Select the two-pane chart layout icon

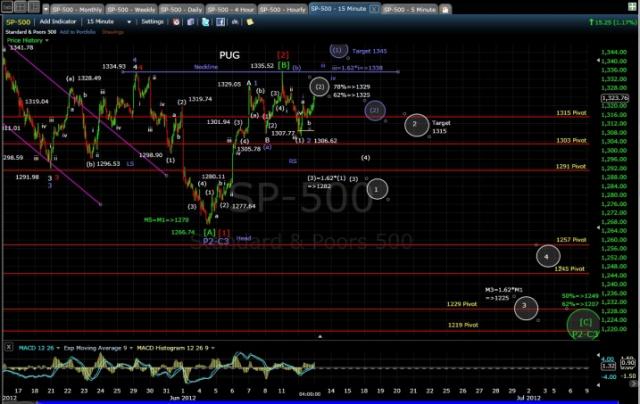[21, 7]
